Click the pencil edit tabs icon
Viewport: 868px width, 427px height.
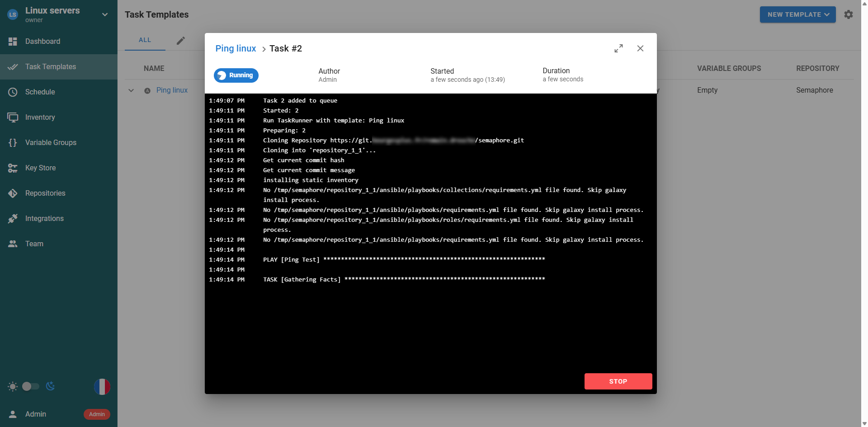tap(181, 41)
